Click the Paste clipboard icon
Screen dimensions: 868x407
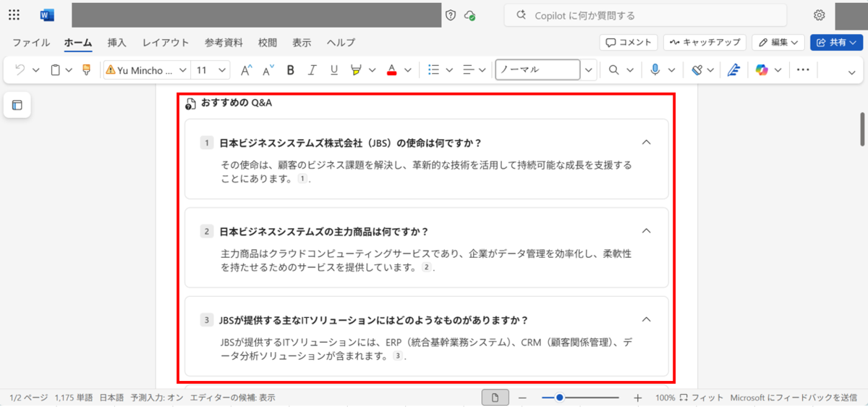[55, 70]
